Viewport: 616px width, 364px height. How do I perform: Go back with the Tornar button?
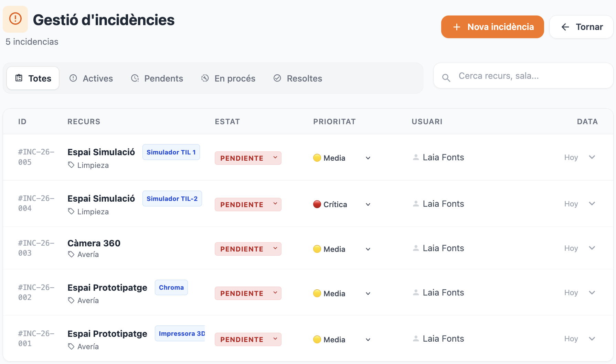(582, 27)
